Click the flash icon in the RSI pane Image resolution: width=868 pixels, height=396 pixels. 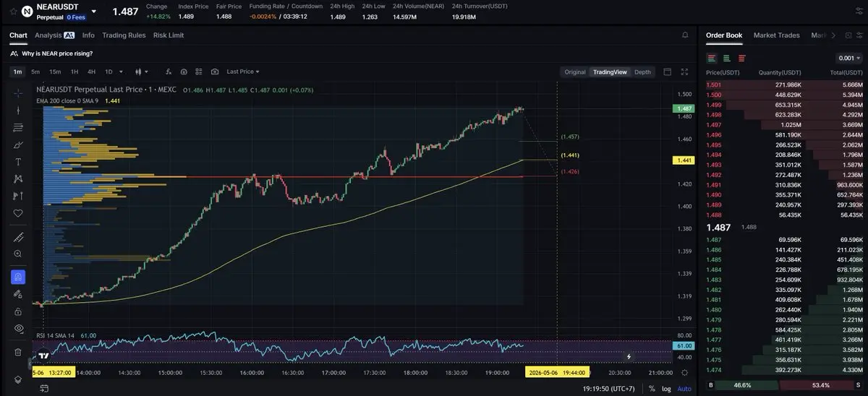coord(629,356)
